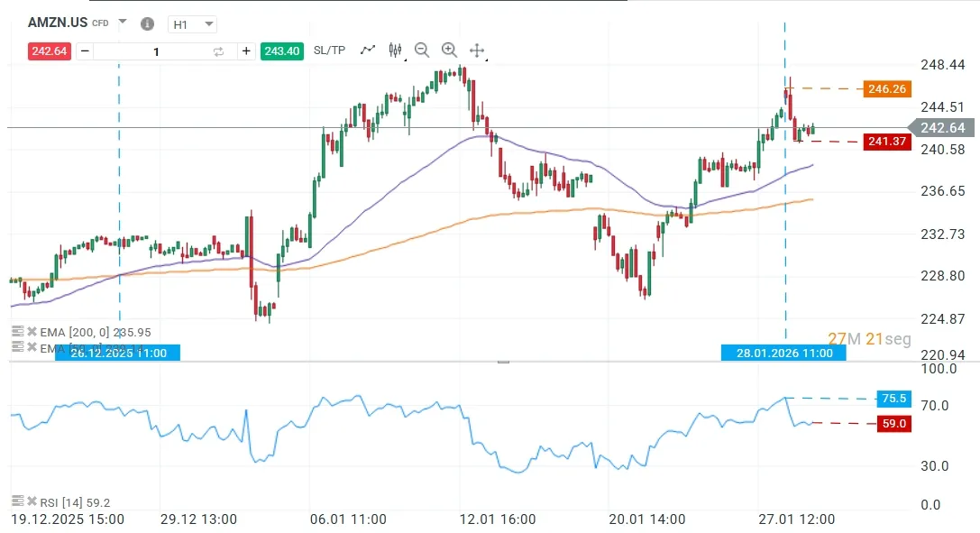Click the green 243.40 buy button
Screen dimensions: 980x533
point(280,51)
